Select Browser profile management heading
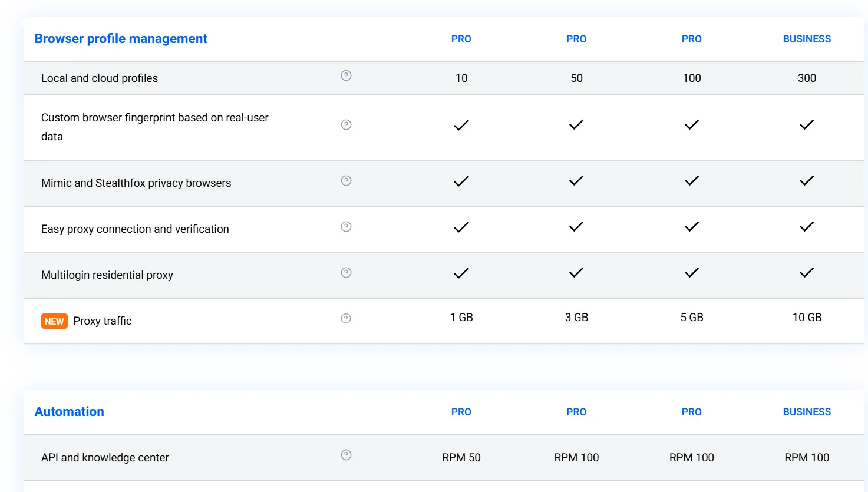 point(121,39)
